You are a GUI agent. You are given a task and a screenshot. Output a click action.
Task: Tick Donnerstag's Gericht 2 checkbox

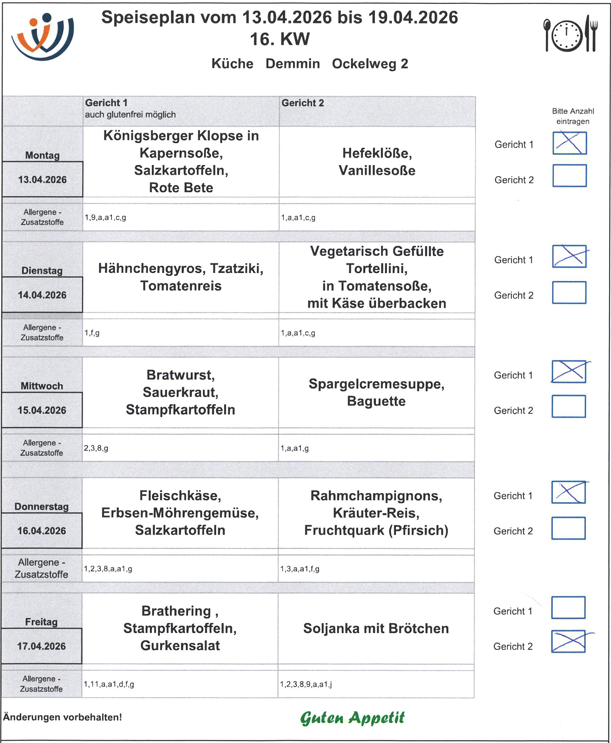coord(569,528)
